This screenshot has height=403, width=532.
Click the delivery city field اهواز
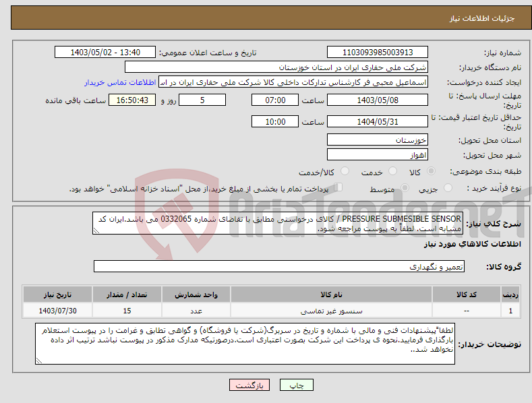pyautogui.click(x=378, y=155)
